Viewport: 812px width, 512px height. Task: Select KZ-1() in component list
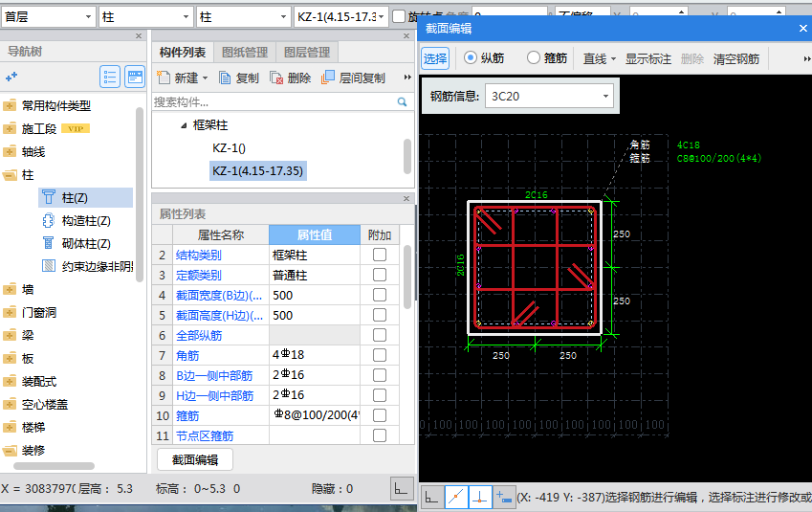(229, 148)
